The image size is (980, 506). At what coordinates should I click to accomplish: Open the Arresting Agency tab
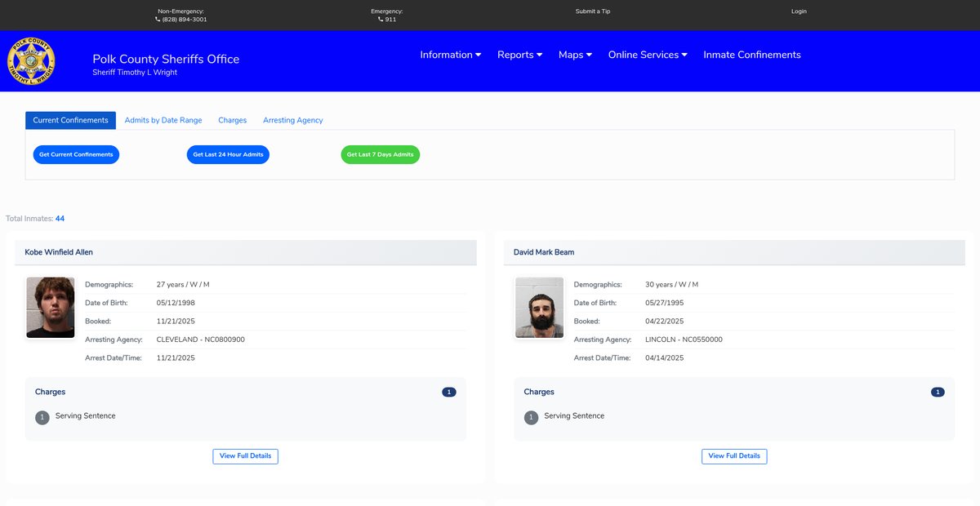coord(292,120)
